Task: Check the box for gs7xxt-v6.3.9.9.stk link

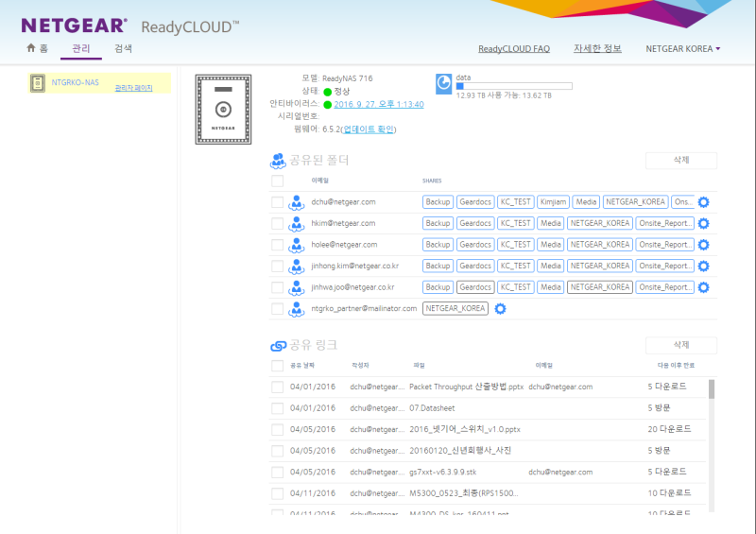Action: tap(277, 473)
